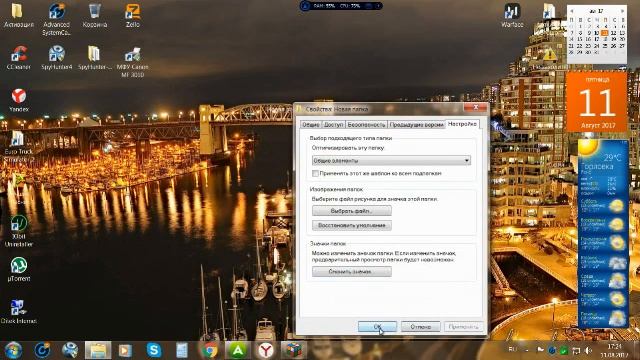The width and height of the screenshot is (640, 360).
Task: Click the Rubik's cube taskbar icon
Action: tap(293, 350)
